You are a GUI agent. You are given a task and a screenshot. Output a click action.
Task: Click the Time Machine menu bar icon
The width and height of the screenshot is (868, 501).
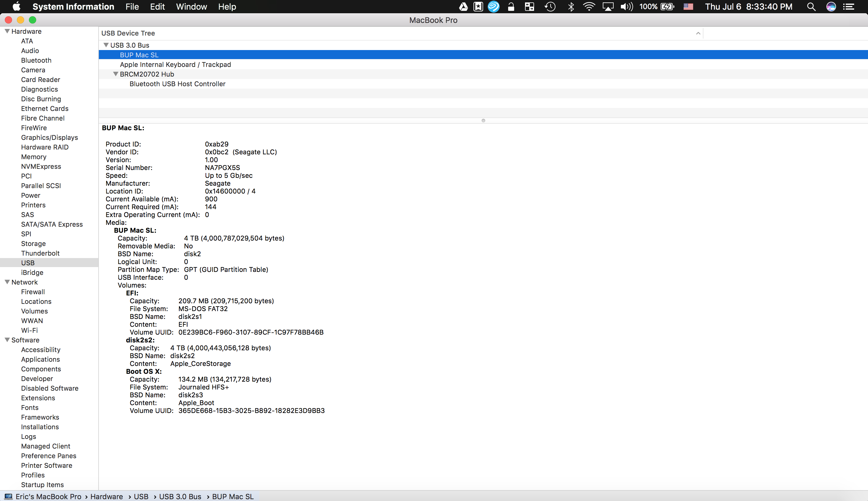[x=550, y=7]
